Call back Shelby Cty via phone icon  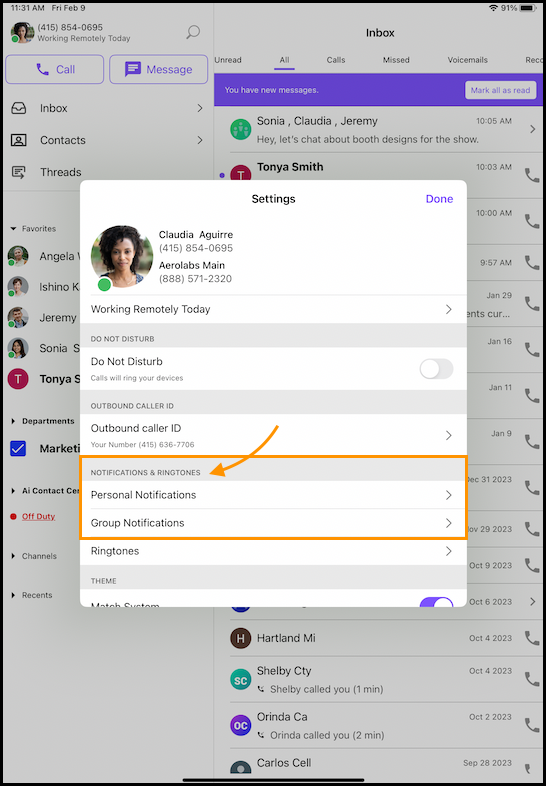(x=531, y=679)
